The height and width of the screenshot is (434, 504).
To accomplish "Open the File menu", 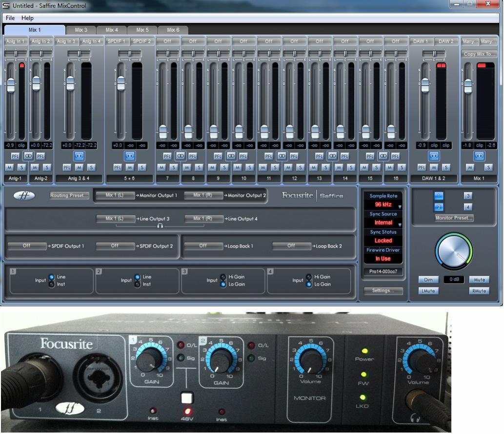I will tap(10, 18).
